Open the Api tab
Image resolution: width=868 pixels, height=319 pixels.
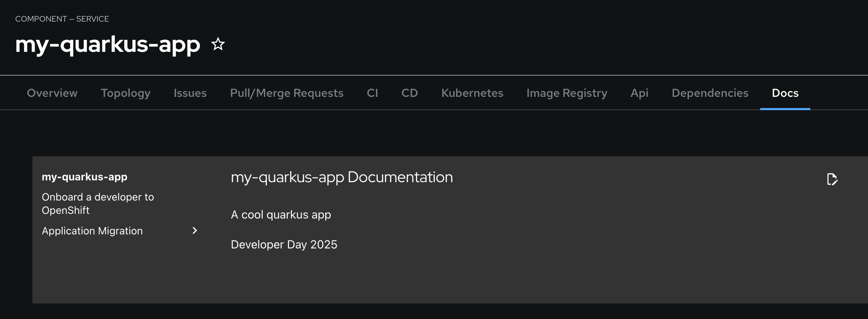(639, 93)
